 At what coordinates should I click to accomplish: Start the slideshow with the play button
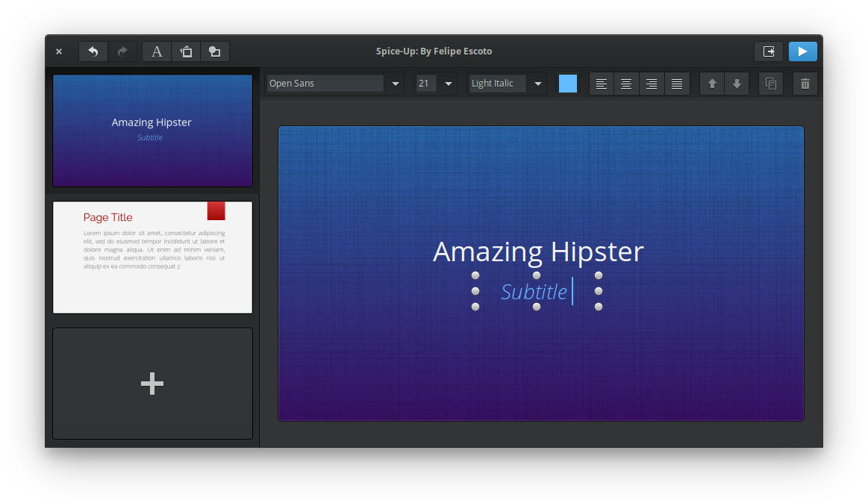[x=802, y=51]
